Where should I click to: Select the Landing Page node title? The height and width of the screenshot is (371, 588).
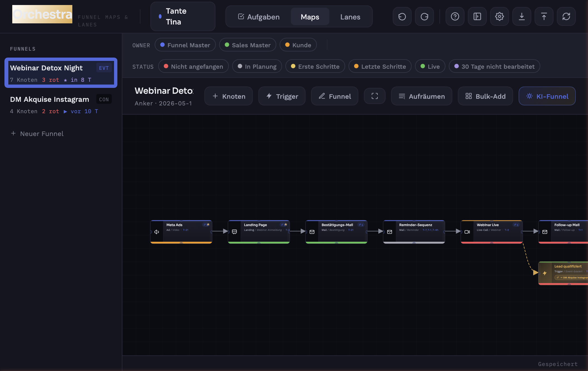[x=255, y=225]
